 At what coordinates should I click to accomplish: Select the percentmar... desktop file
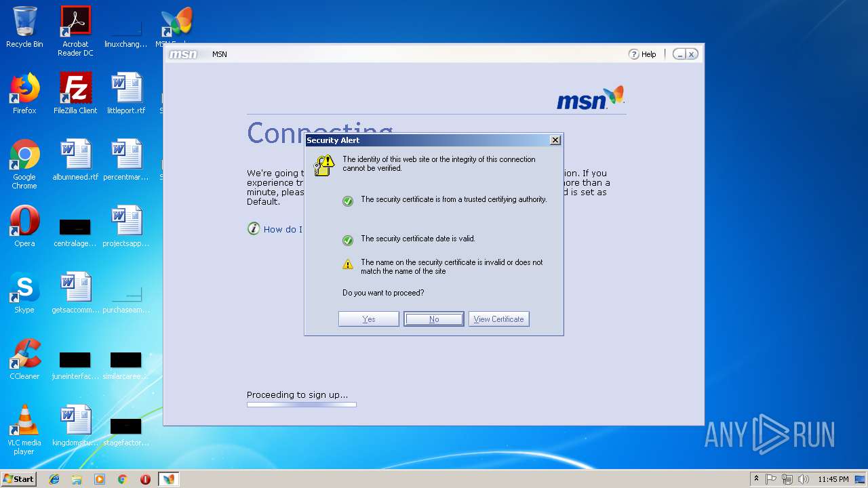point(126,160)
